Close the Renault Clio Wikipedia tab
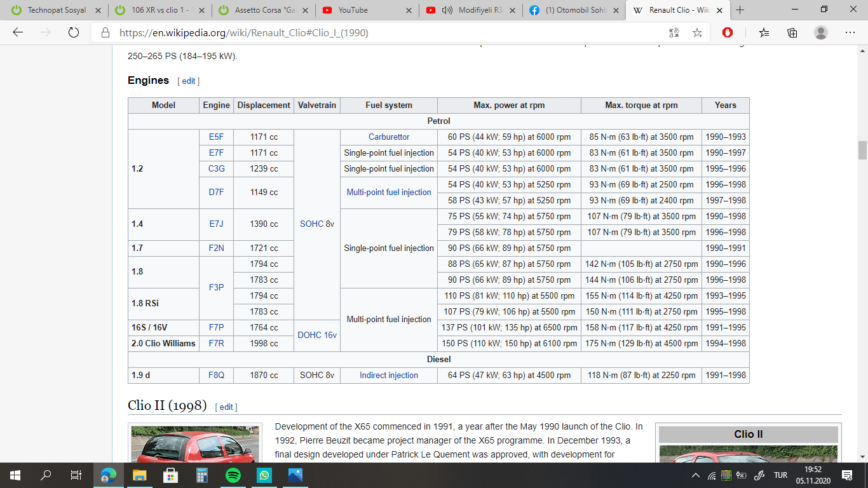Image resolution: width=868 pixels, height=488 pixels. click(719, 10)
